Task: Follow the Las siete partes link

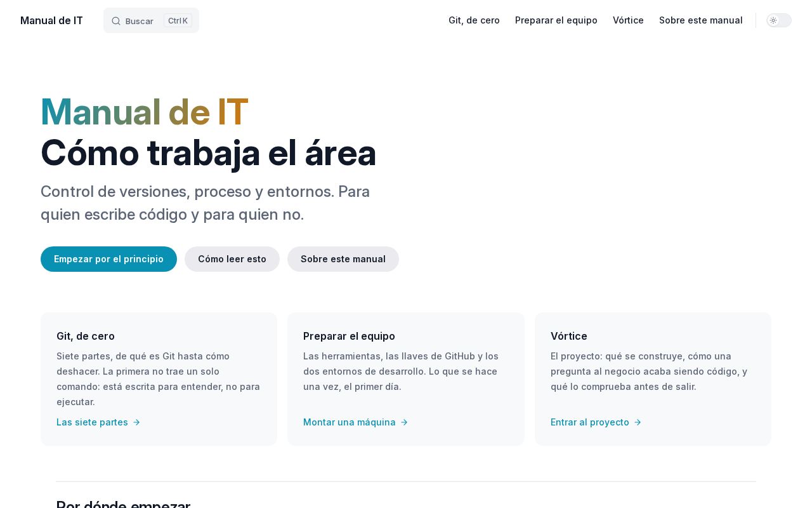Action: click(x=98, y=422)
